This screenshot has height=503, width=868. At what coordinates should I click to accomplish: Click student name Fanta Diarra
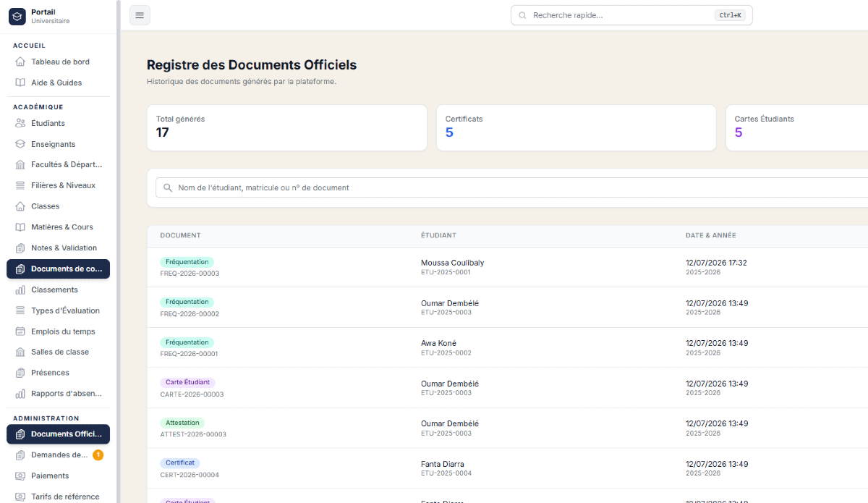click(443, 464)
